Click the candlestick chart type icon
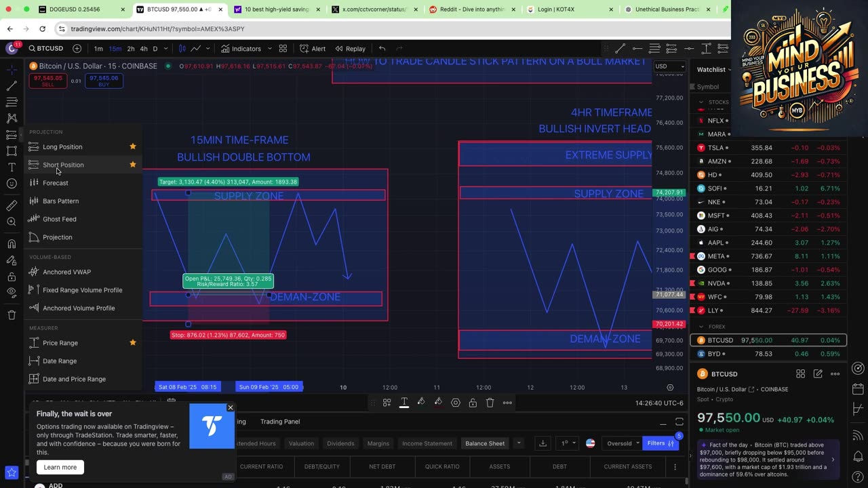This screenshot has width=868, height=488. click(x=182, y=49)
